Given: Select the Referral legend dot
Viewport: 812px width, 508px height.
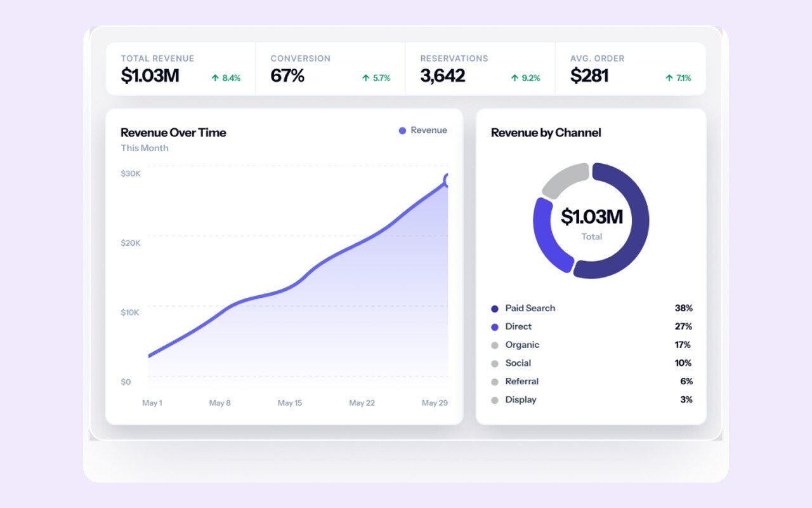Looking at the screenshot, I should [495, 382].
